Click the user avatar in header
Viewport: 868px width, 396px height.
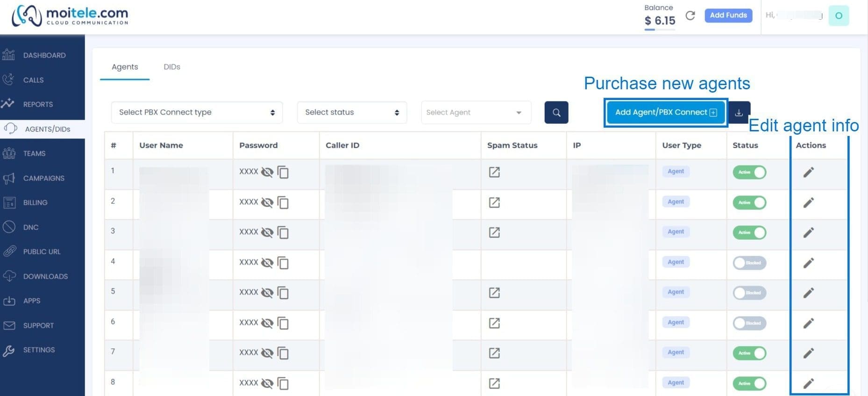[839, 16]
